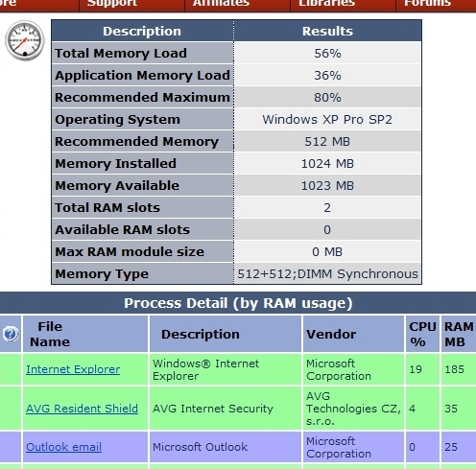Select the Recommended Maximum label
This screenshot has height=469, width=476.
[142, 97]
